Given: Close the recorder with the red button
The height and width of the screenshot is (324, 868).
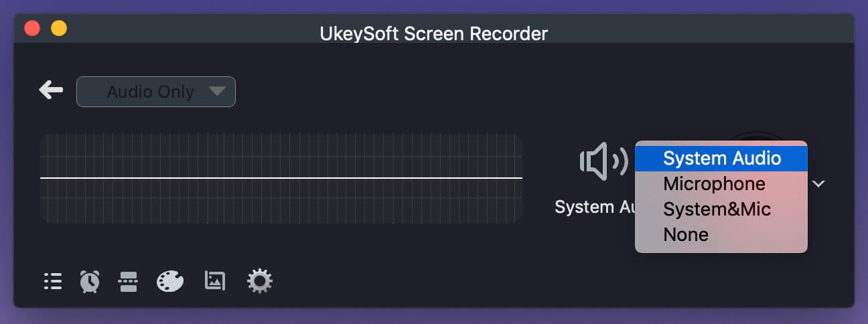Looking at the screenshot, I should tap(32, 29).
